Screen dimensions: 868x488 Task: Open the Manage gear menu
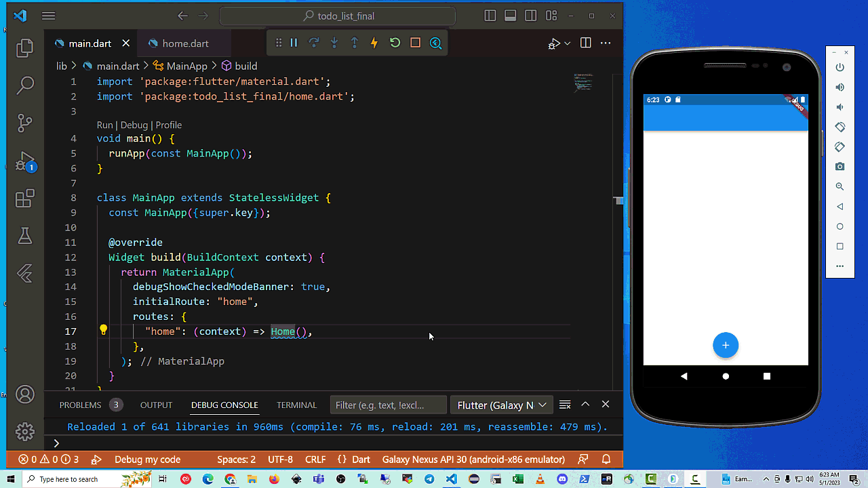(x=25, y=431)
